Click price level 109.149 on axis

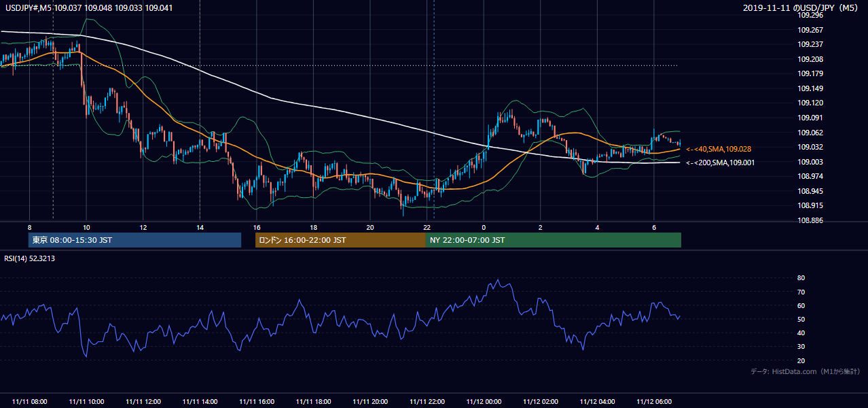point(810,88)
